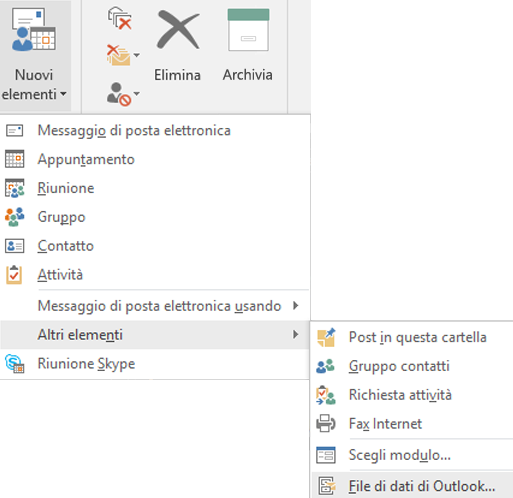This screenshot has width=513, height=498.
Task: Click the junk mail block-sender icon
Action: tap(119, 94)
